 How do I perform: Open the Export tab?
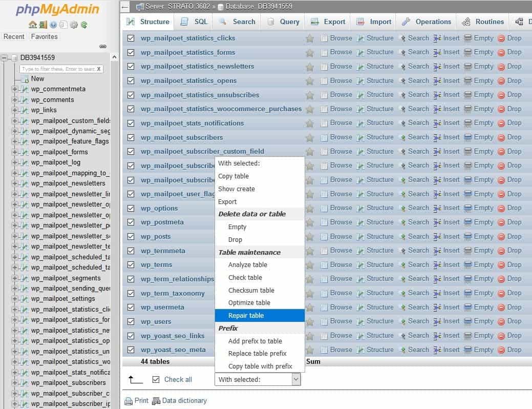328,22
